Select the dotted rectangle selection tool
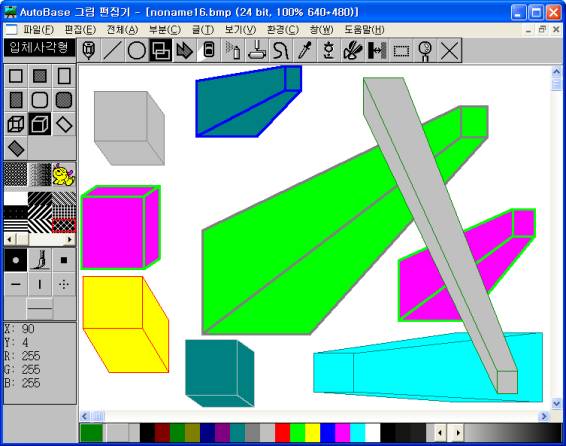This screenshot has height=446, width=566. (401, 50)
